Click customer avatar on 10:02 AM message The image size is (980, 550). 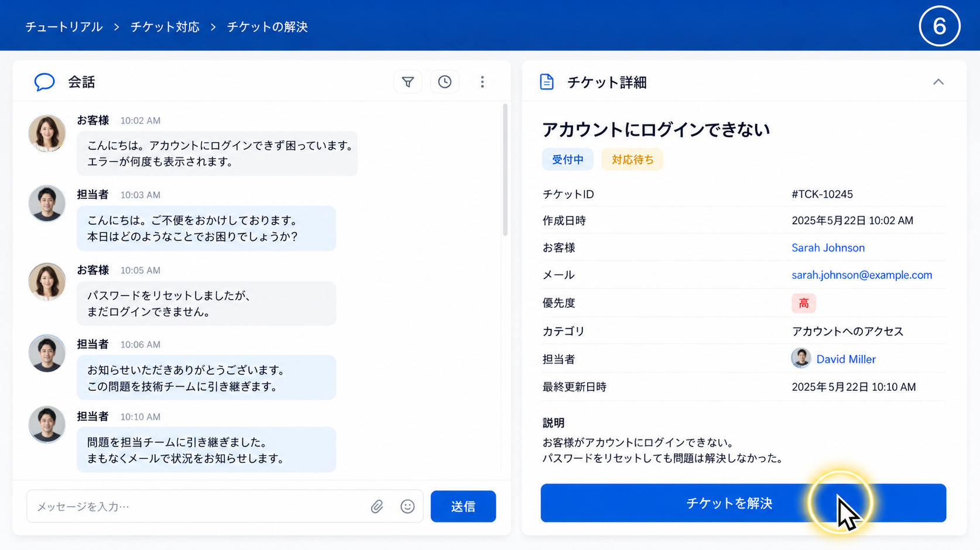47,133
